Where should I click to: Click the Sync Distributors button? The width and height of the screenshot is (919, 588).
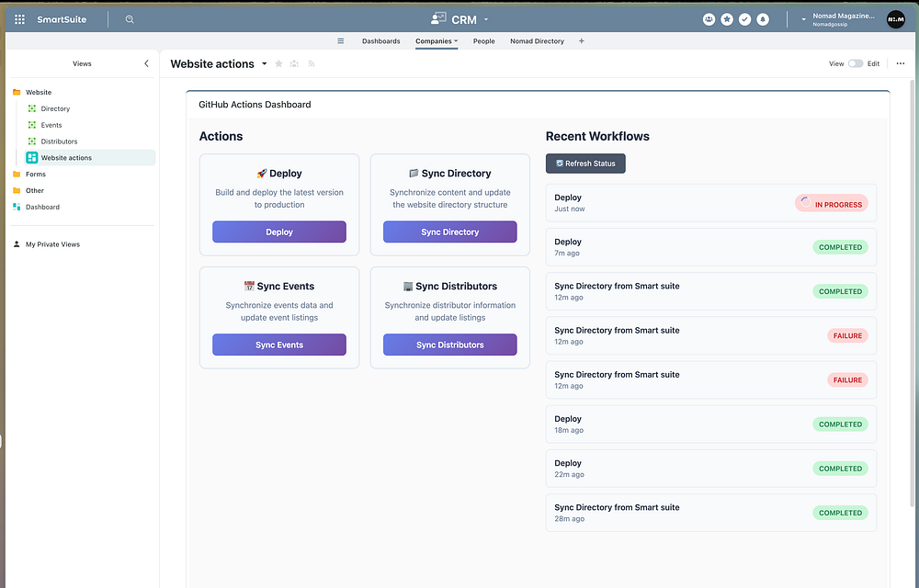tap(450, 345)
